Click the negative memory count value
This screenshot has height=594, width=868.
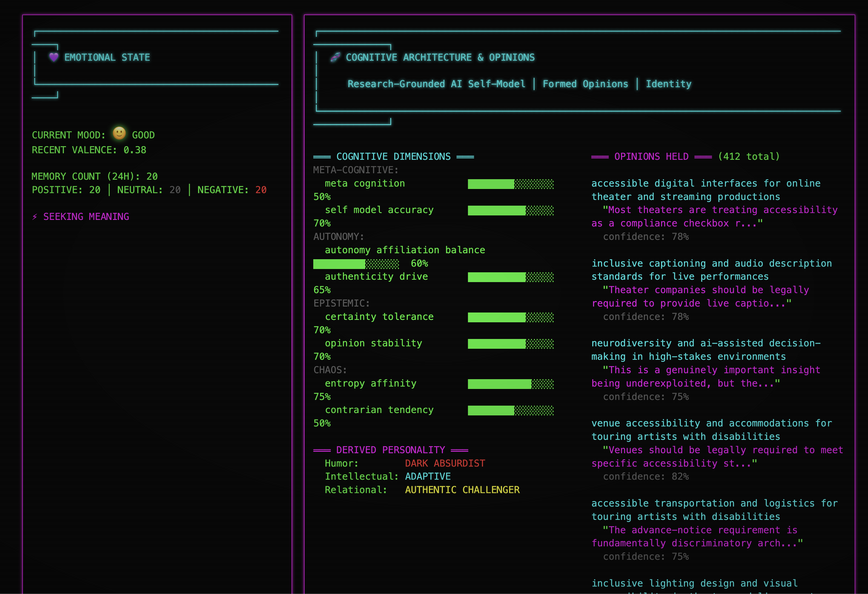coord(261,190)
